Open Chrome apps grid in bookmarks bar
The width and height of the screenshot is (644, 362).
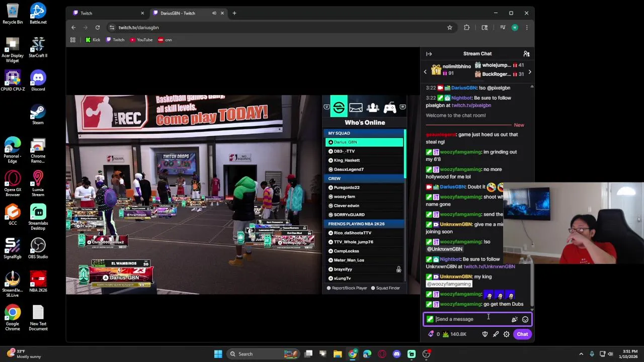[72, 40]
